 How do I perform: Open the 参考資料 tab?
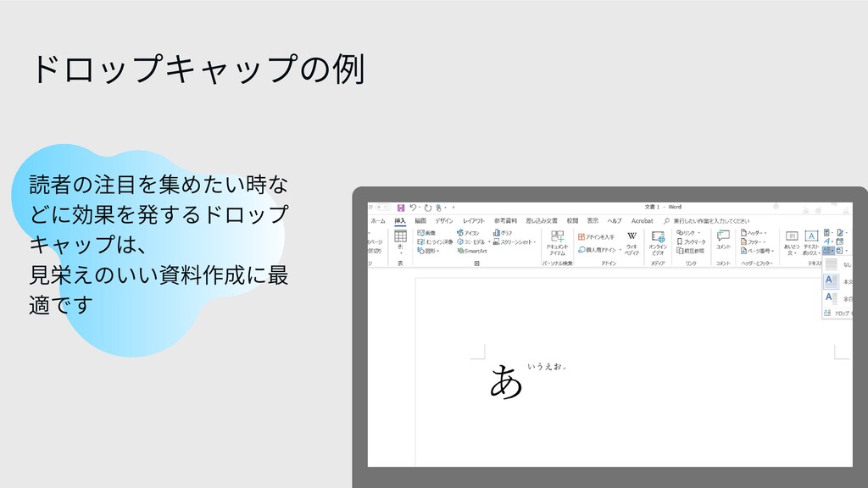(505, 221)
